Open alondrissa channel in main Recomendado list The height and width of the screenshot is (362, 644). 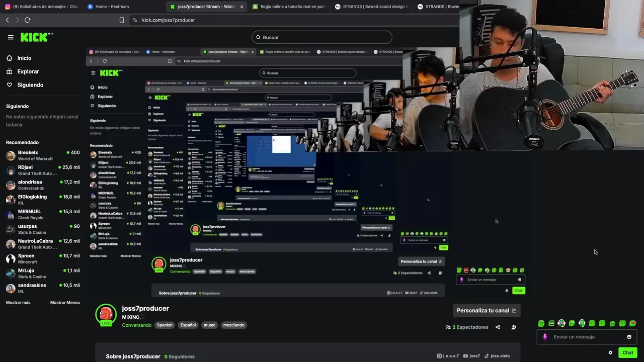tap(43, 185)
